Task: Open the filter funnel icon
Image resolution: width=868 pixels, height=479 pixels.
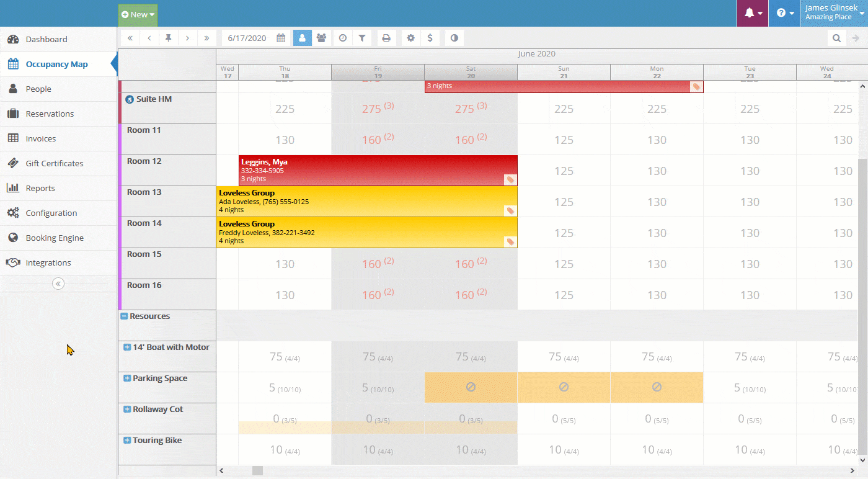Action: (x=362, y=38)
